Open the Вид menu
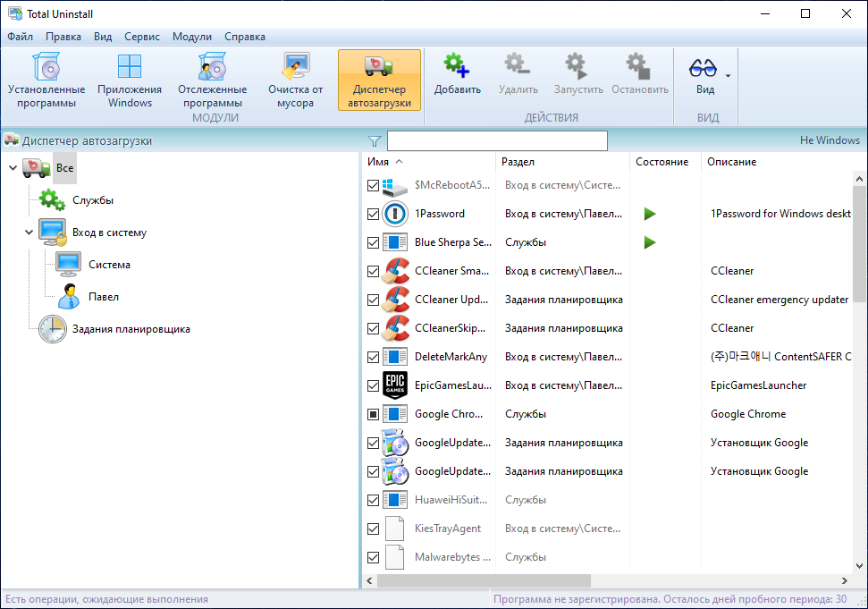868x609 pixels. coord(103,37)
